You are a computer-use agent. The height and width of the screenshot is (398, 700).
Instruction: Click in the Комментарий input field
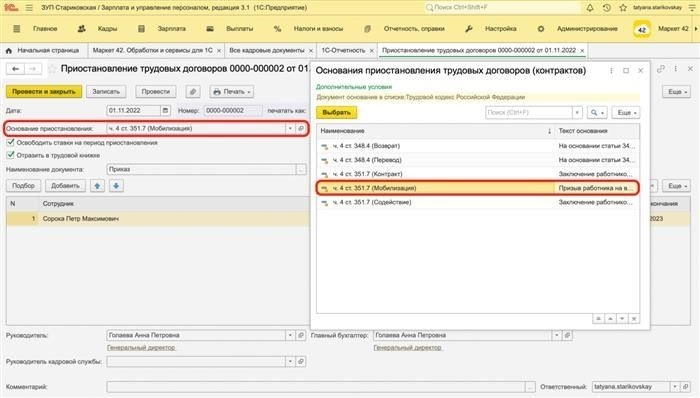point(316,387)
